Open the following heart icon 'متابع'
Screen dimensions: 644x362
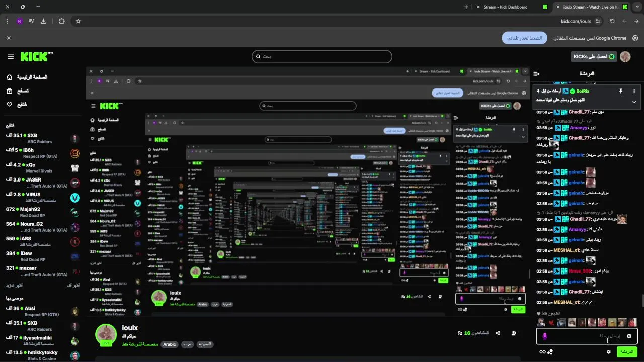tap(10, 104)
